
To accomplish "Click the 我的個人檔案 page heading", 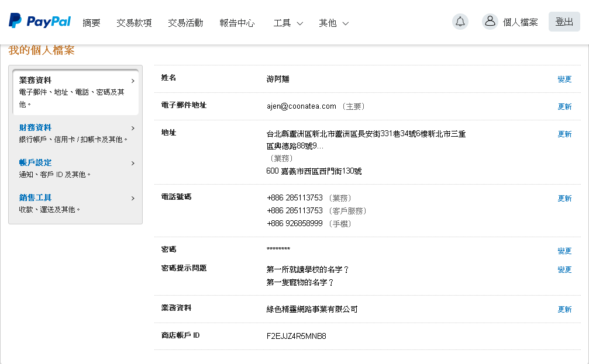I will click(x=42, y=50).
